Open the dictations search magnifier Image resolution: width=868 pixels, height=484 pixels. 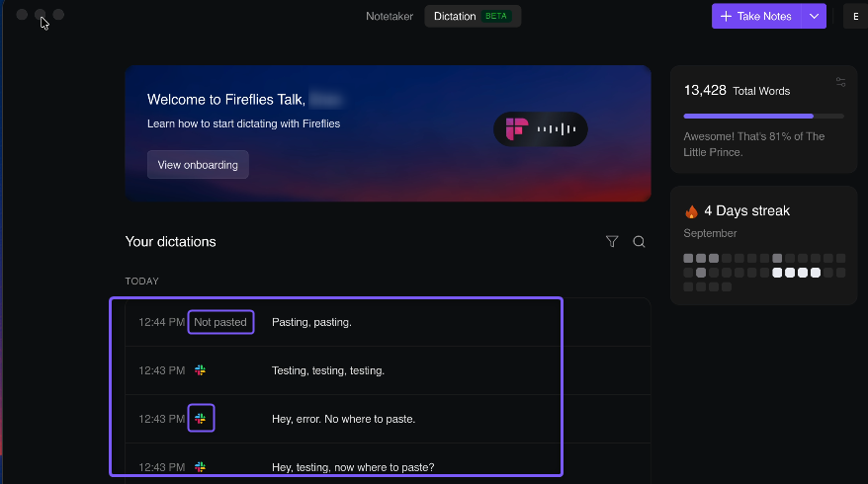click(x=639, y=242)
